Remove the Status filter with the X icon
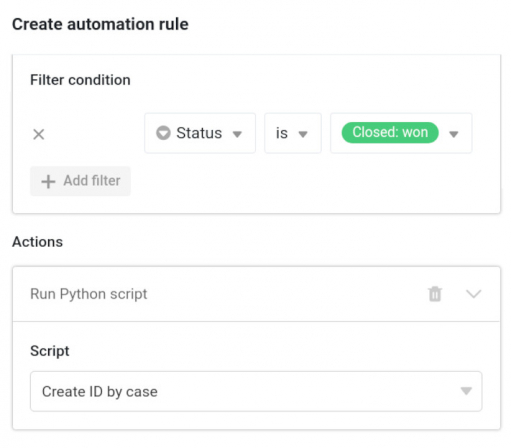The width and height of the screenshot is (511, 448). 39,134
